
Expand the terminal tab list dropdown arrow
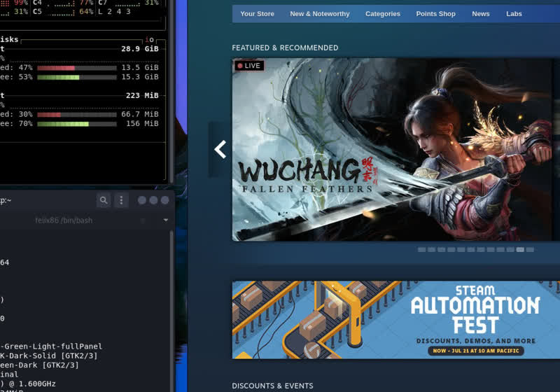click(166, 220)
